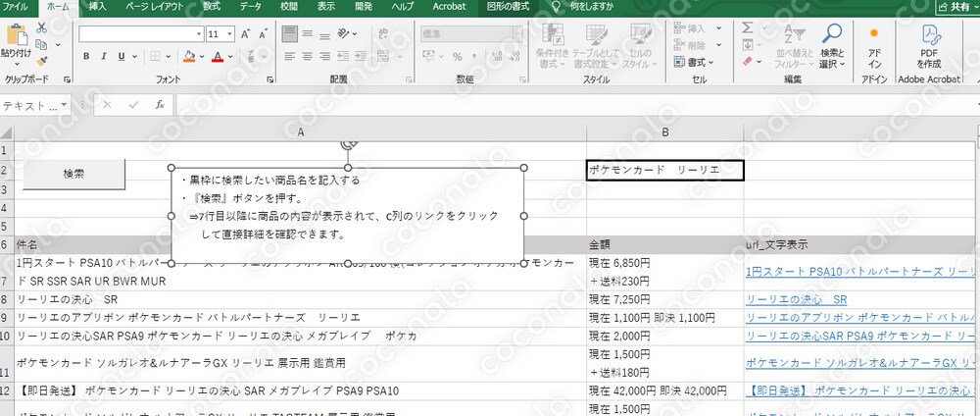The width and height of the screenshot is (980, 416).
Task: Switch to the Developer (開発) tab
Action: (x=364, y=6)
